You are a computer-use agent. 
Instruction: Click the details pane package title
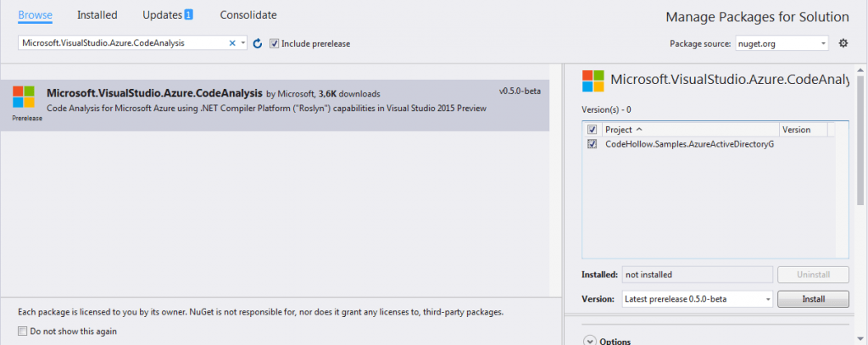pyautogui.click(x=730, y=81)
